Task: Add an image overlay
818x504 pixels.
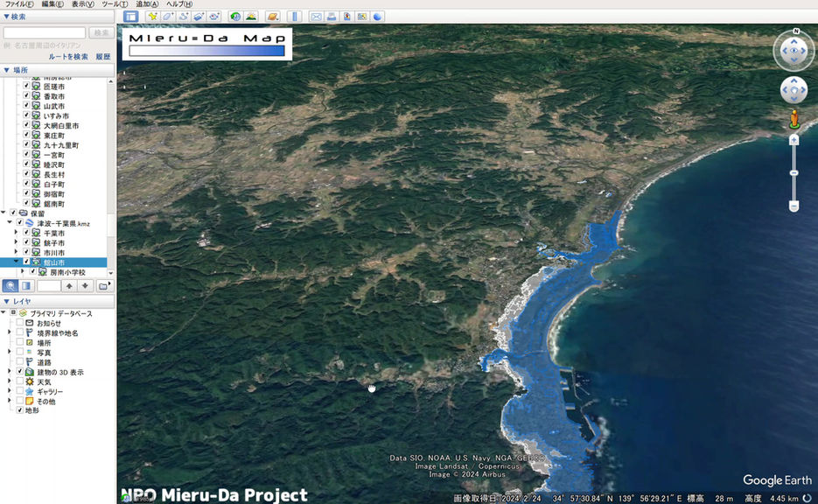Action: [199, 17]
